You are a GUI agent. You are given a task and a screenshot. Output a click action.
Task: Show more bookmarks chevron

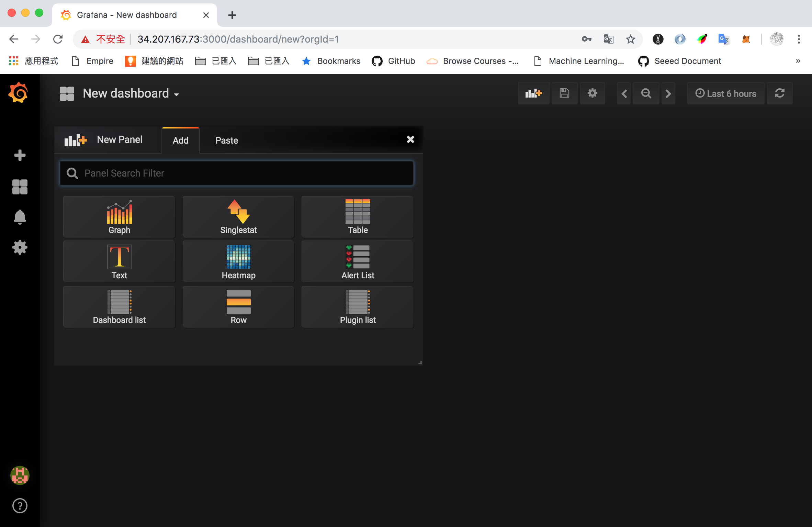tap(798, 61)
